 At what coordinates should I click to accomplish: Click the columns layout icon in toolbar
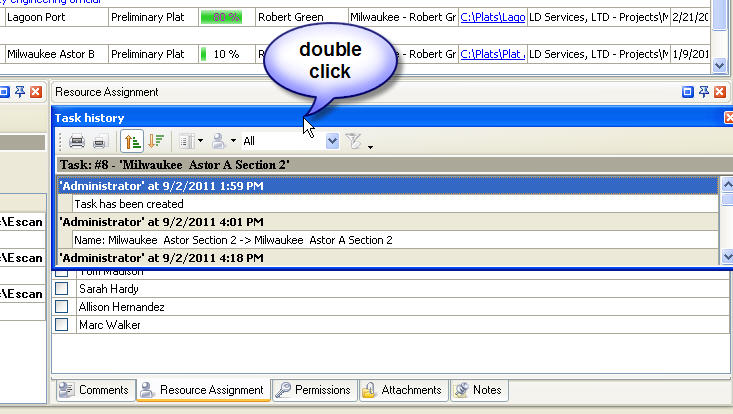click(x=186, y=141)
